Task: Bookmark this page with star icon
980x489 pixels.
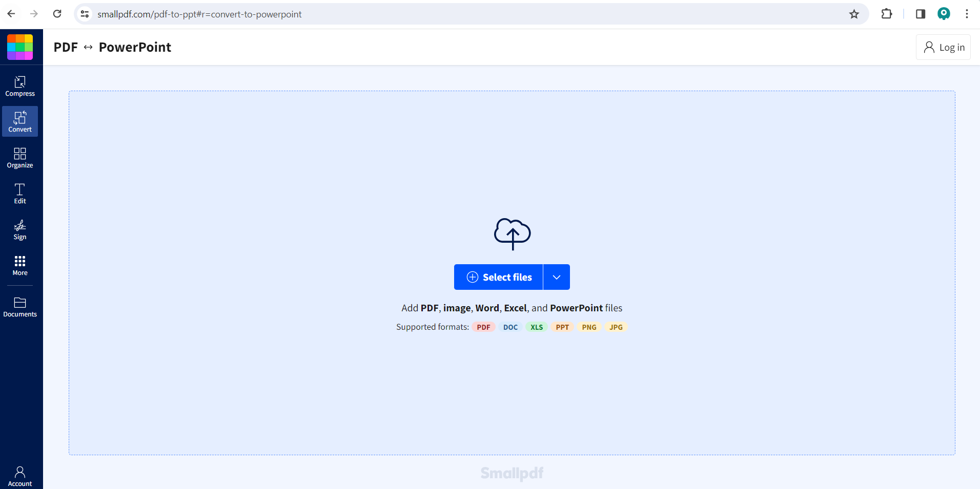Action: point(854,14)
